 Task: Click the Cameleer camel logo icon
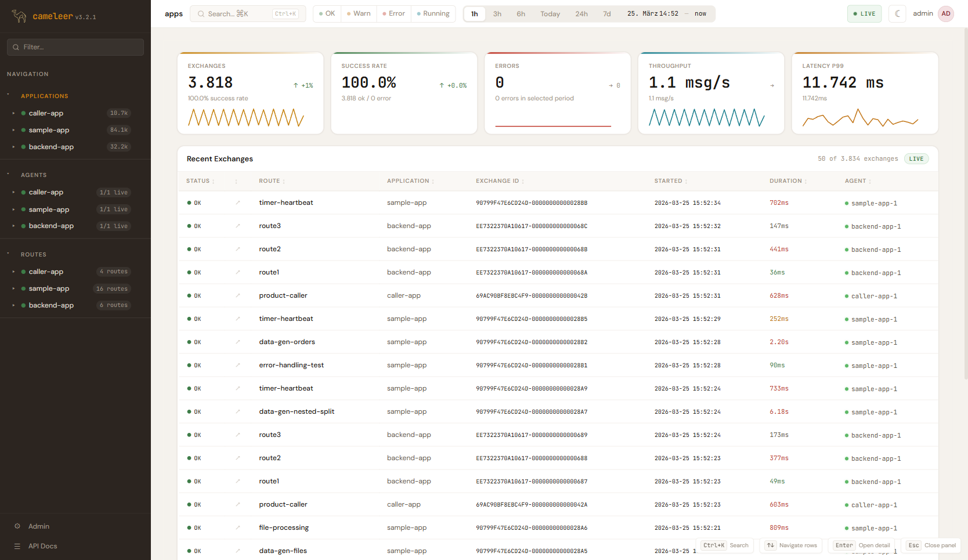(19, 16)
